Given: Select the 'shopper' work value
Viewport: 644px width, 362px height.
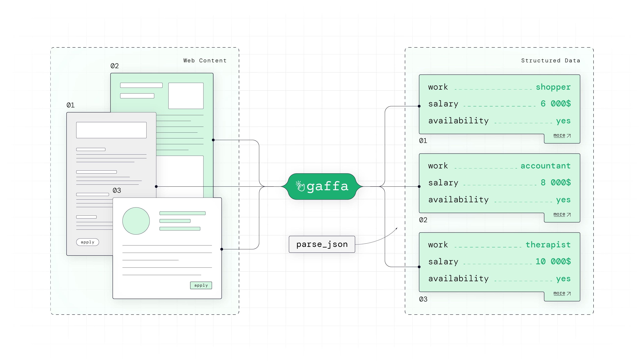Looking at the screenshot, I should 553,87.
